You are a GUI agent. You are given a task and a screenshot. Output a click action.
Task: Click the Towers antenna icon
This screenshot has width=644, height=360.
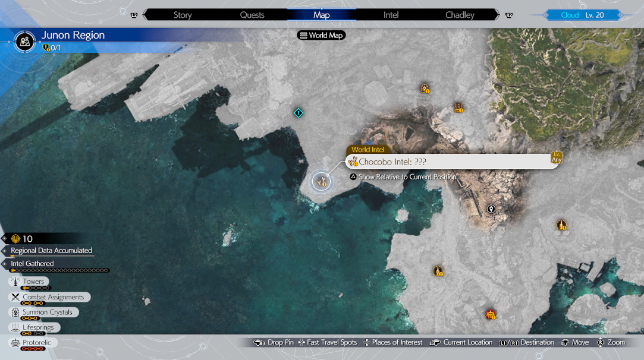[15, 282]
